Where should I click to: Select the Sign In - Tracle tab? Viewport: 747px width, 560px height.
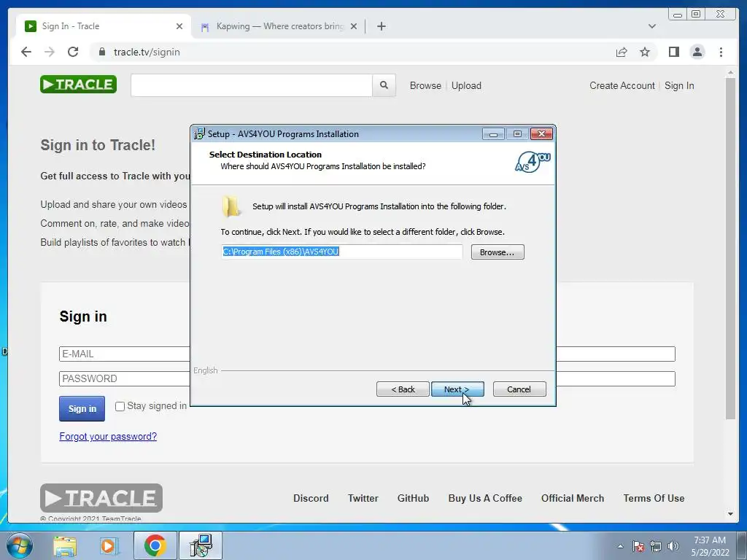pos(104,26)
